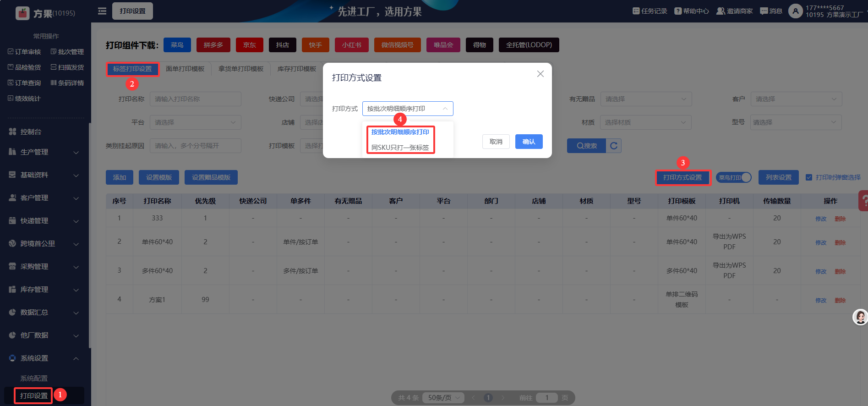
Task: Open 打印设置 in the sidebar
Action: 34,395
